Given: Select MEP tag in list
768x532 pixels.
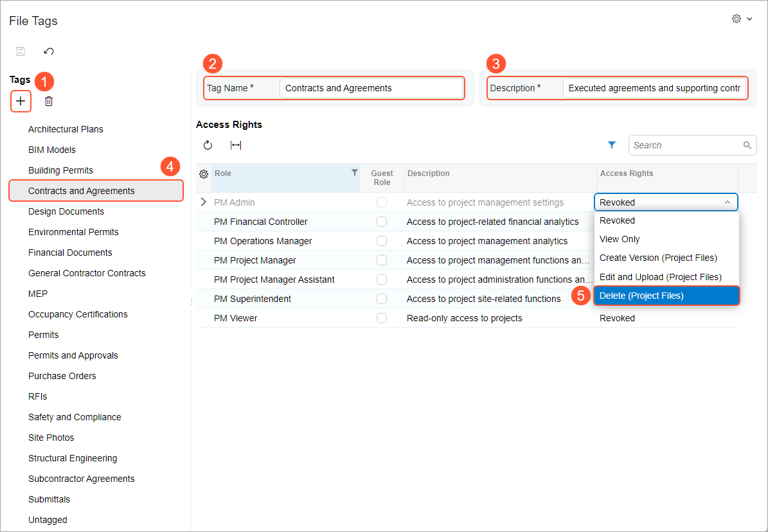Looking at the screenshot, I should [38, 294].
